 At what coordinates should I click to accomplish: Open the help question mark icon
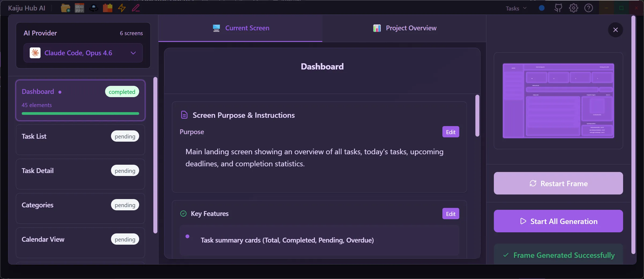tap(589, 8)
